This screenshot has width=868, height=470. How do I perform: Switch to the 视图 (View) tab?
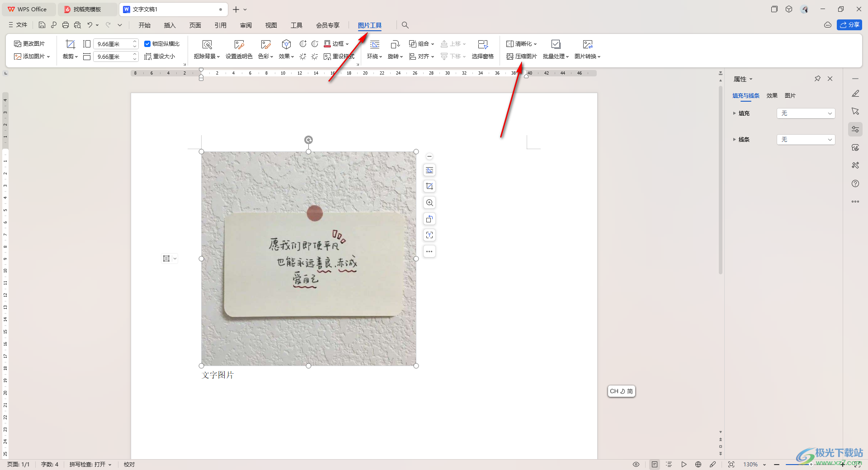point(271,25)
